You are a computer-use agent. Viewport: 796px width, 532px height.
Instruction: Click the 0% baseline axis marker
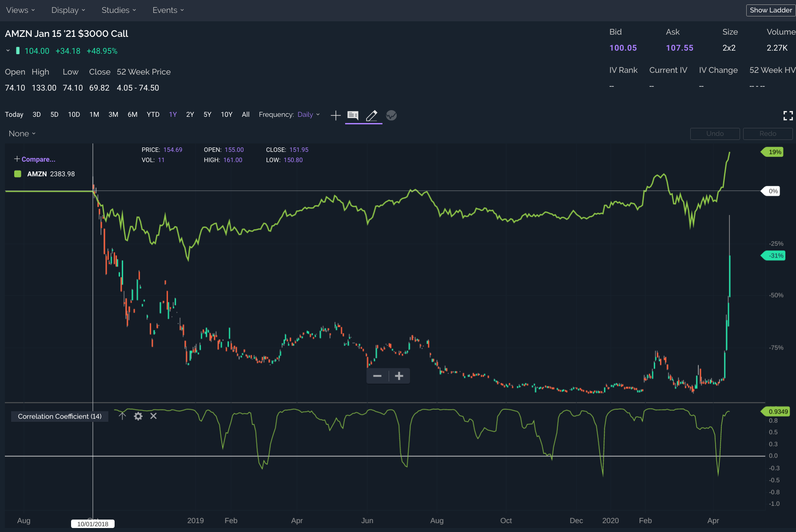(x=772, y=191)
